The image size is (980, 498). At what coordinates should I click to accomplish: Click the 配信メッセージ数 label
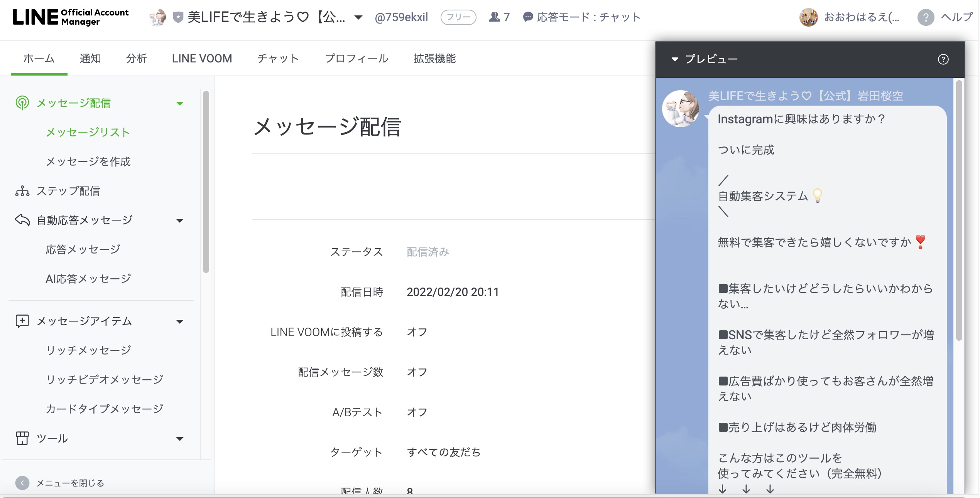[341, 372]
